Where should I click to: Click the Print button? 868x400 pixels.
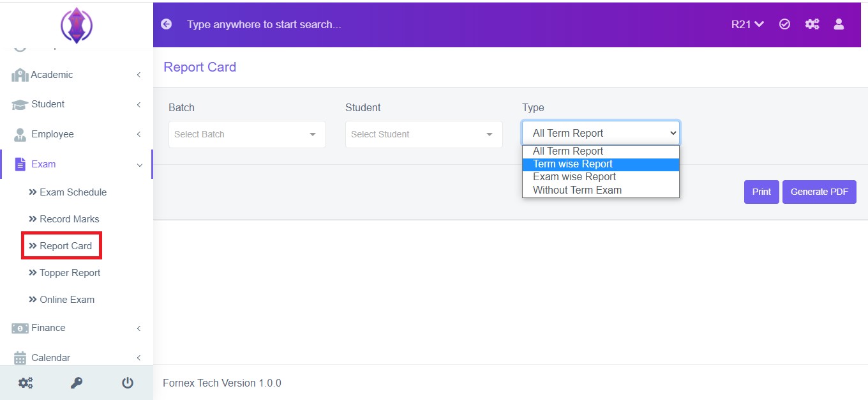[761, 192]
